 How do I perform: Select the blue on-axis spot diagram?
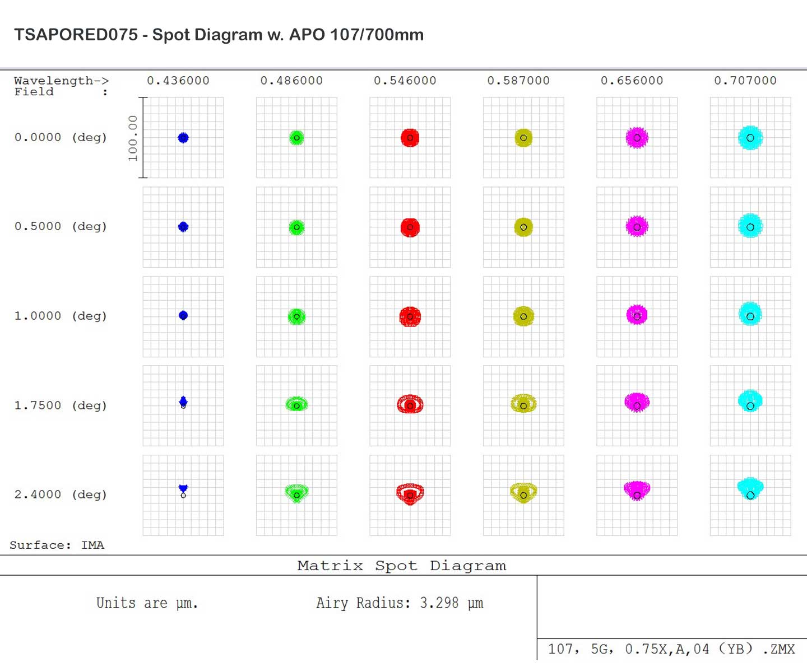point(182,137)
